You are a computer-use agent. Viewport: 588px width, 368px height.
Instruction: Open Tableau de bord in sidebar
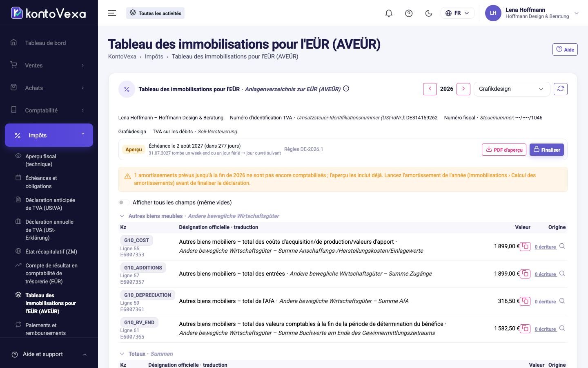click(x=49, y=43)
